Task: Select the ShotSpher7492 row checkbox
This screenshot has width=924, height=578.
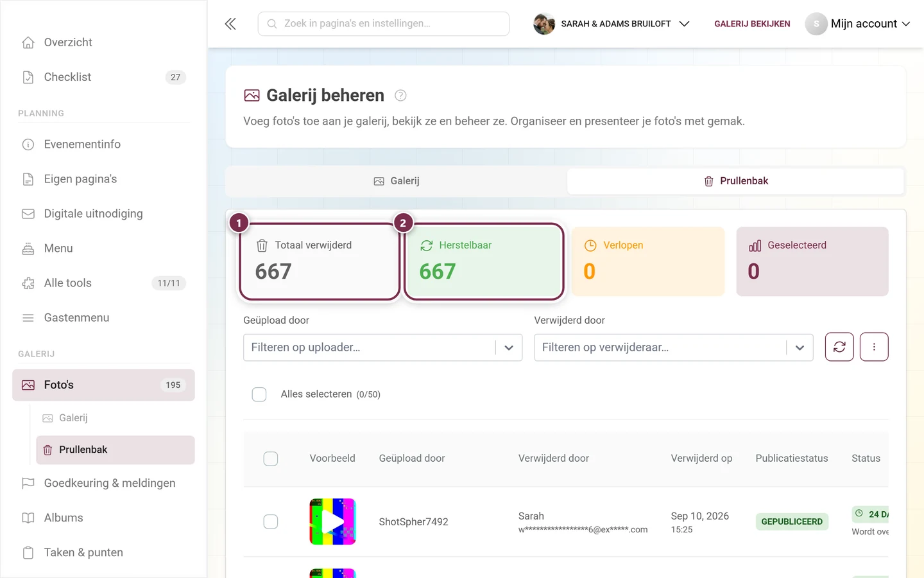Action: coord(271,521)
